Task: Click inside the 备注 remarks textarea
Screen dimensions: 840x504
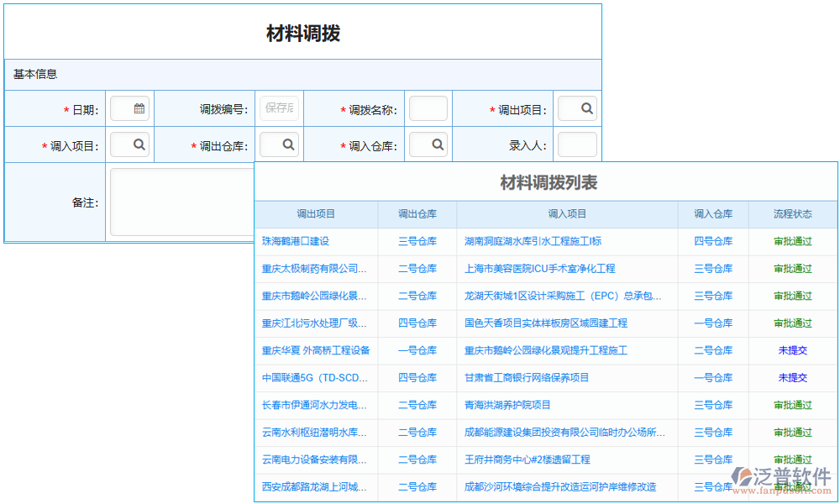Action: click(181, 202)
